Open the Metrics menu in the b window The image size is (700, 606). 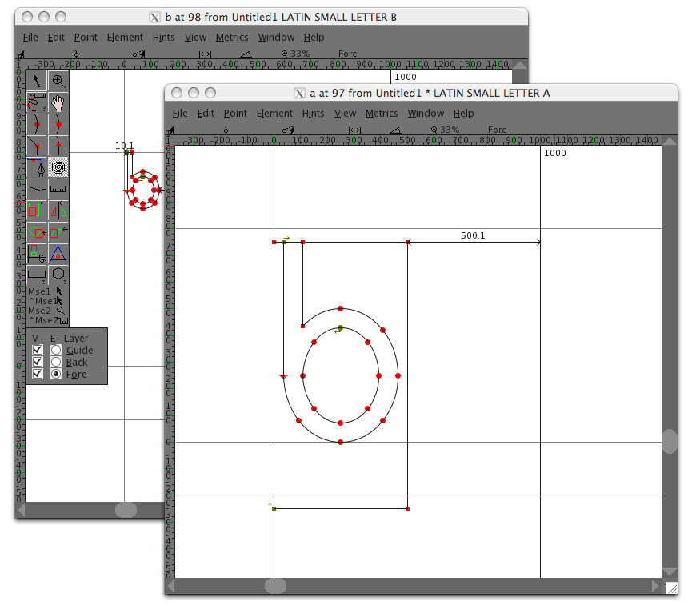click(232, 37)
